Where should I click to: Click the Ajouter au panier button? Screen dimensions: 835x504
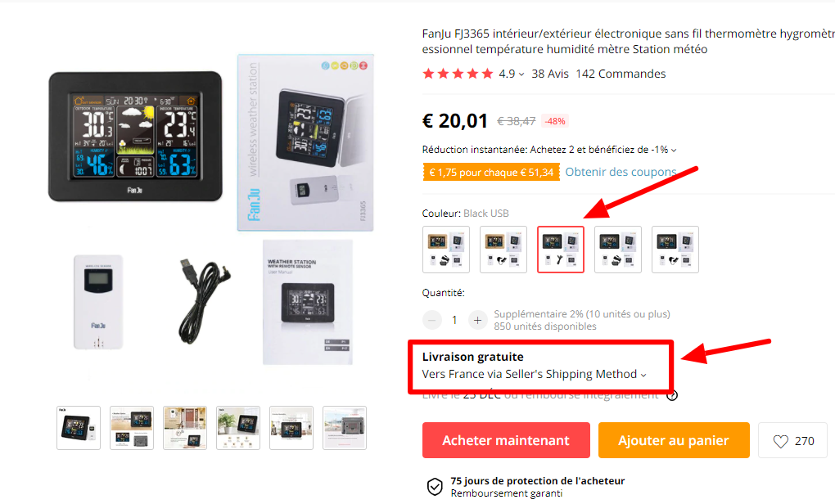click(674, 440)
